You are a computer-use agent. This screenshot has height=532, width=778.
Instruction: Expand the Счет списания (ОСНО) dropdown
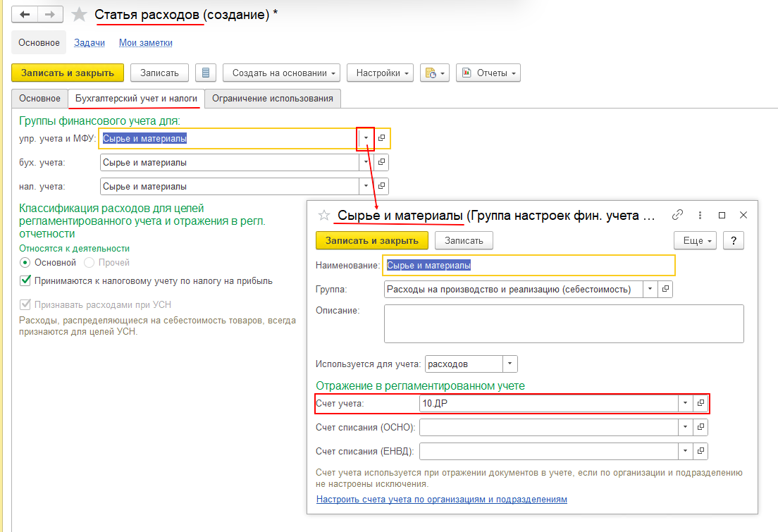(685, 427)
